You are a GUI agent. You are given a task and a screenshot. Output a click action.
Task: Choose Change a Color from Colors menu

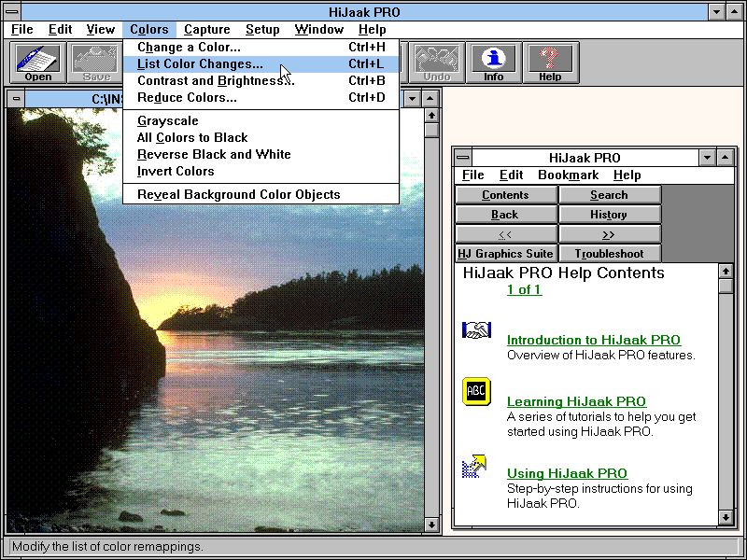(261, 48)
